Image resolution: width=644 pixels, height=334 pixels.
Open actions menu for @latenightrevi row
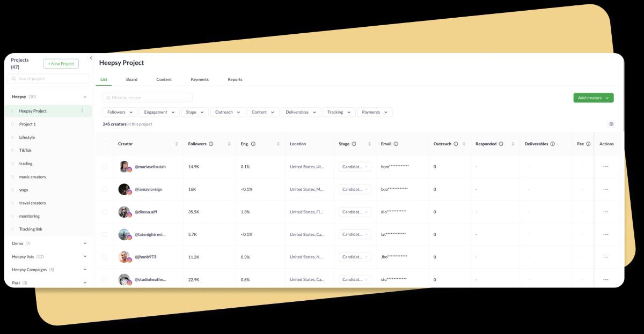(x=606, y=234)
